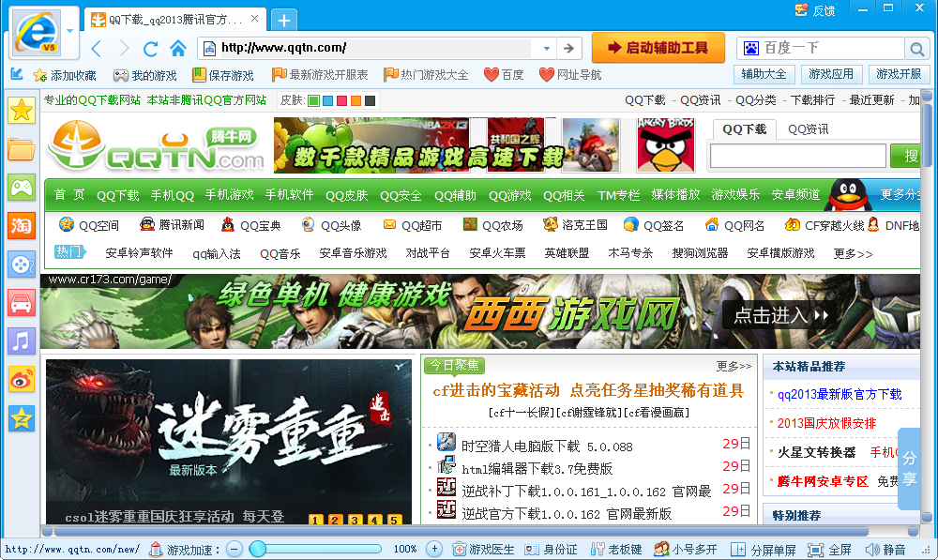
Task: Open 小号多开 in the status bar
Action: click(686, 550)
